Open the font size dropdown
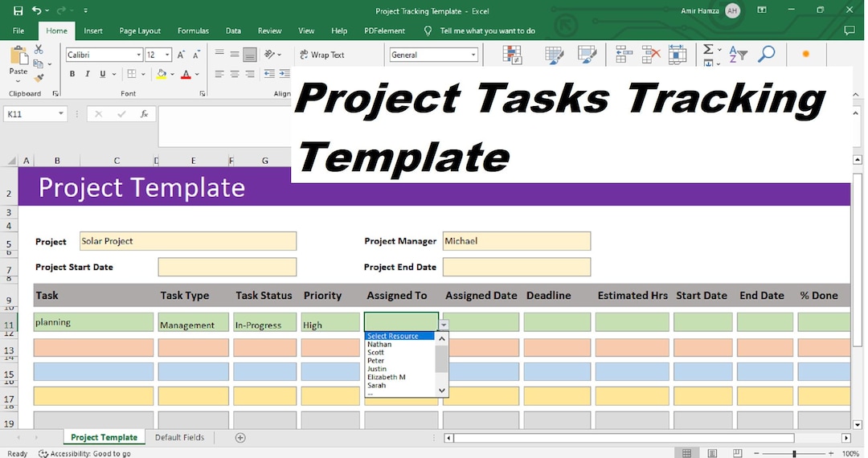868x458 pixels. 167,55
